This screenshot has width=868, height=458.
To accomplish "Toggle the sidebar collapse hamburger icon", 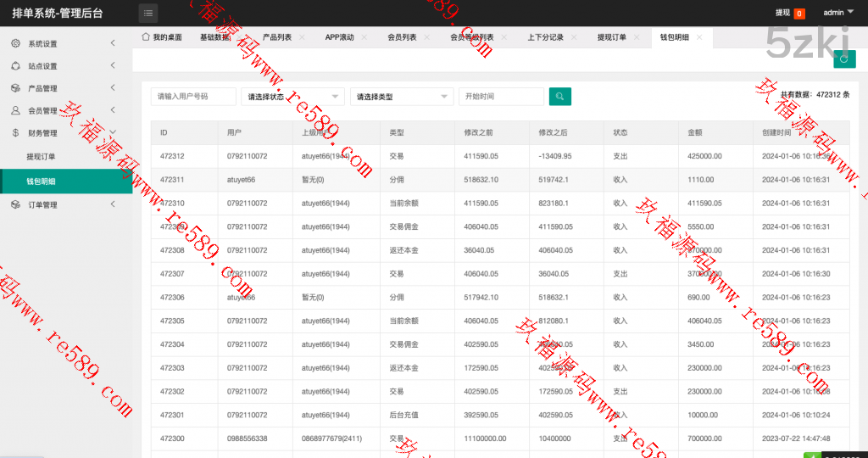I will coord(148,13).
